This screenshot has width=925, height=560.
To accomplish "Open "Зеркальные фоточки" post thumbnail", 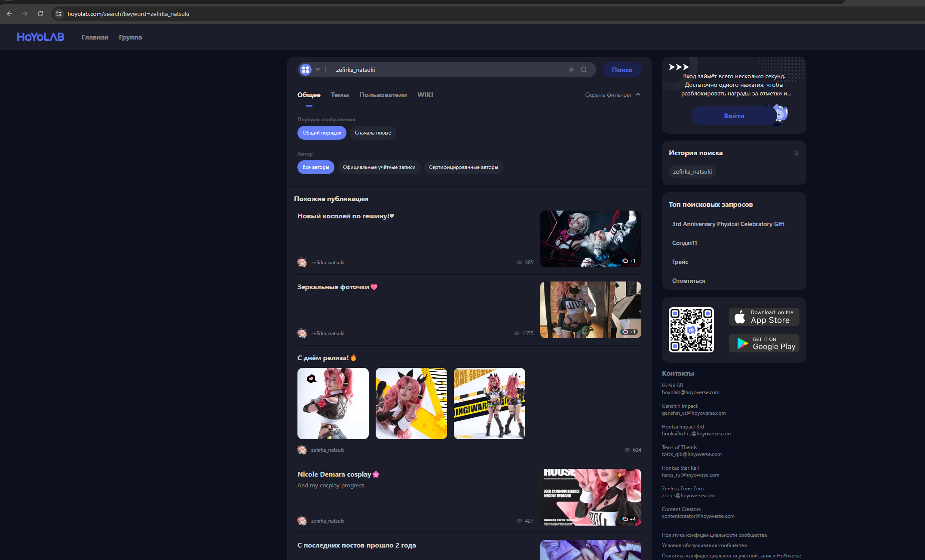I will (590, 310).
